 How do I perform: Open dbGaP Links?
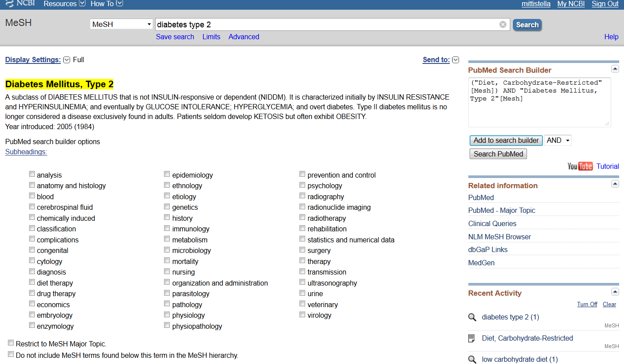488,250
